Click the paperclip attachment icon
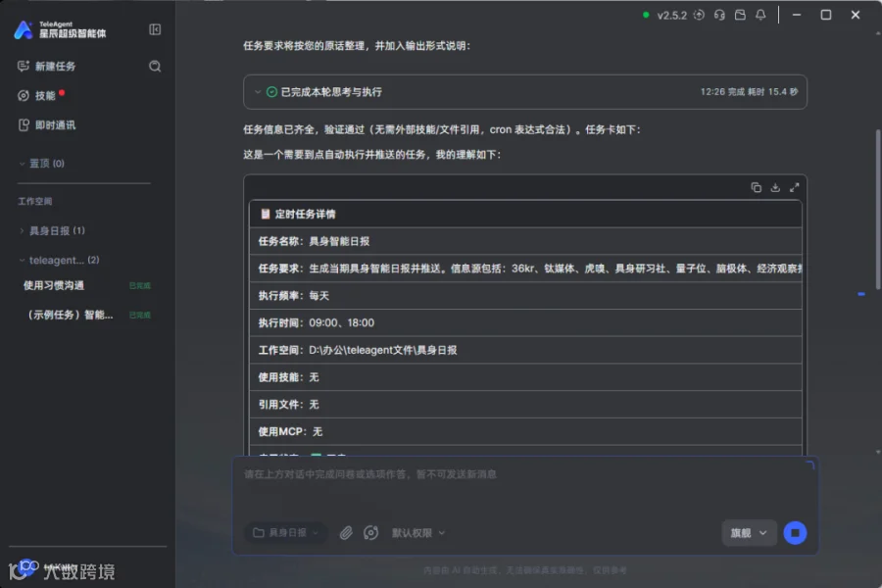This screenshot has width=882, height=588. pos(345,533)
